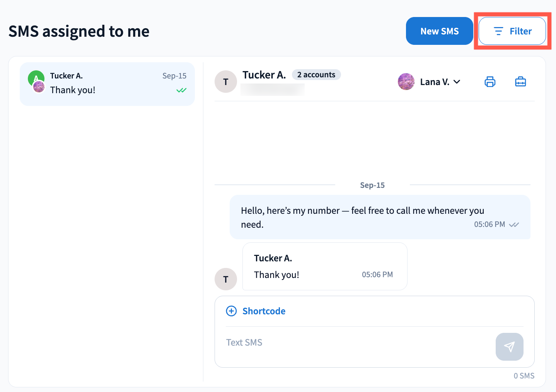
Task: Open the briefcase icon next to printer
Action: (x=520, y=82)
